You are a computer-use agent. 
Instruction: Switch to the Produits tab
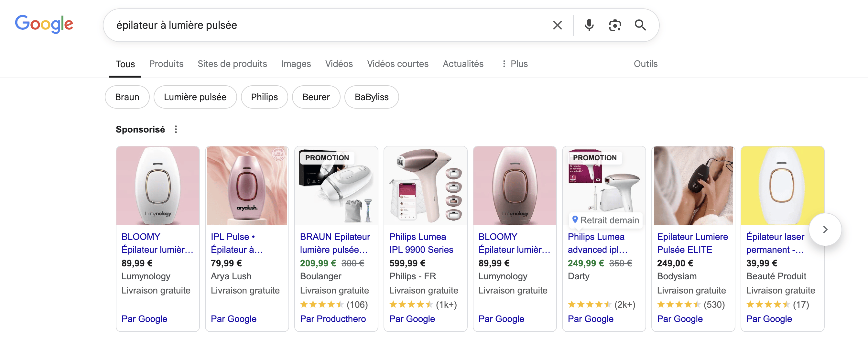166,64
